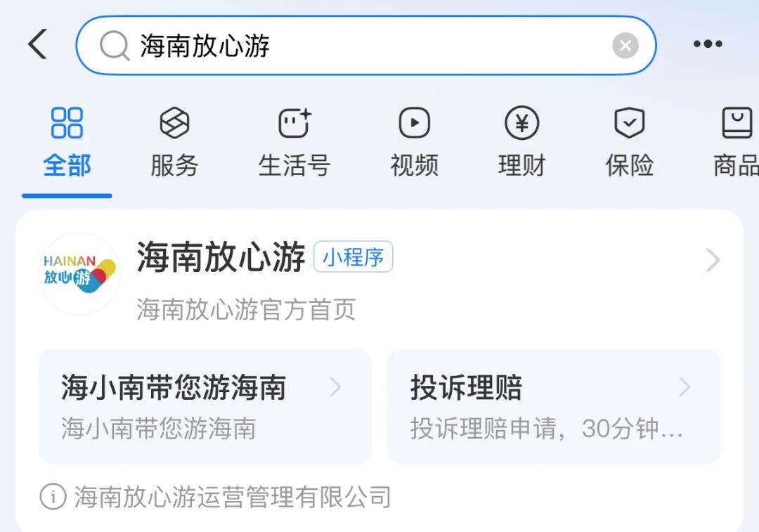Click the 投诉理赔 title
Screen dimensions: 759x532
[466, 387]
